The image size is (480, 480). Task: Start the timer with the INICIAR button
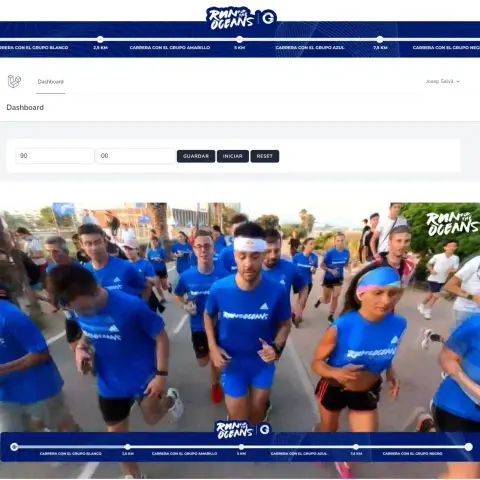[233, 156]
